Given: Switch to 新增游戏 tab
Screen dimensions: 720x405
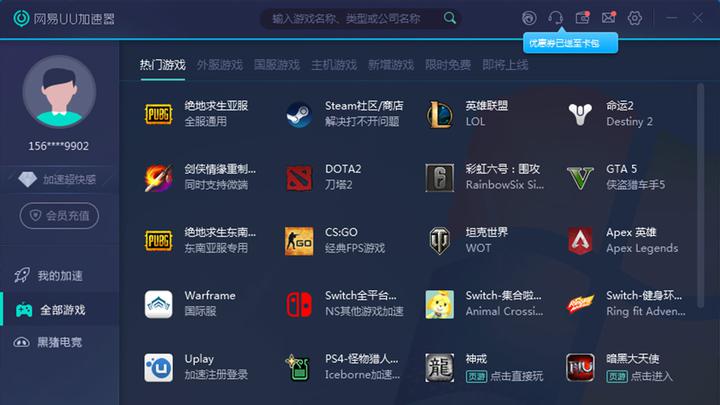Looking at the screenshot, I should coord(391,65).
